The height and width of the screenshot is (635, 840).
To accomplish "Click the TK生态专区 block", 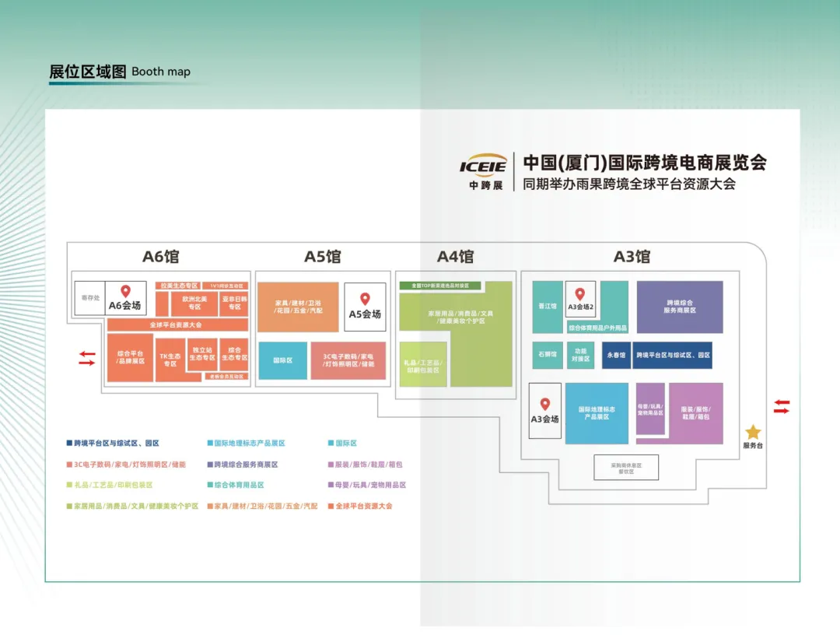I will coord(170,360).
